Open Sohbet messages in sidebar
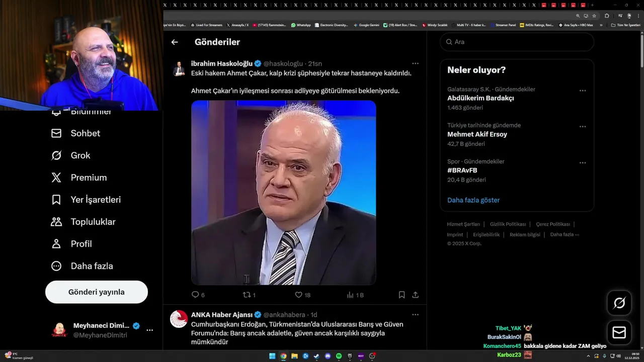Image resolution: width=644 pixels, height=362 pixels. (75, 133)
